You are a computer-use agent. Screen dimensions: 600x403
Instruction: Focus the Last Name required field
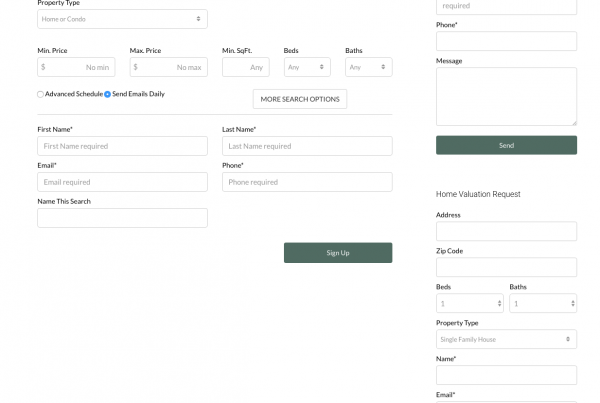(307, 146)
